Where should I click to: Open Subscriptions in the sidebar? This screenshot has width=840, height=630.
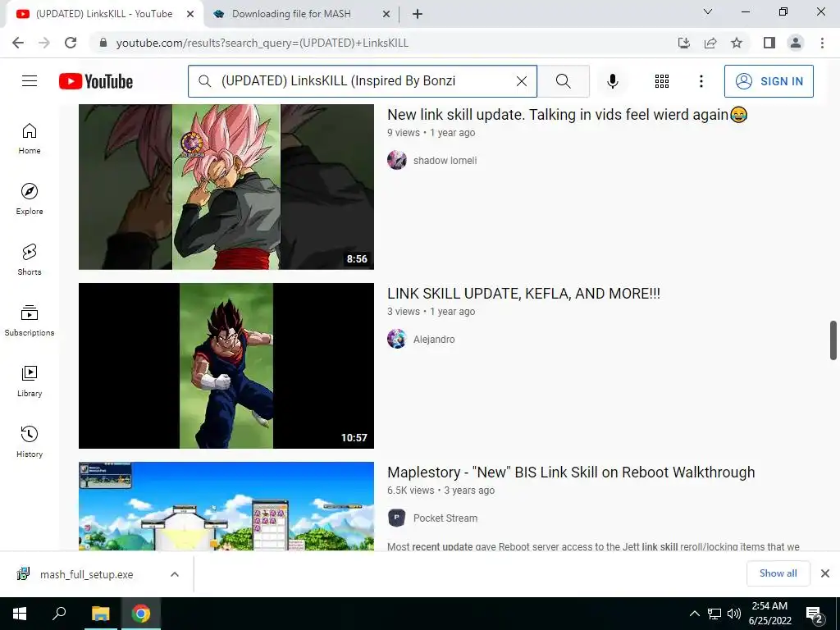(x=30, y=321)
